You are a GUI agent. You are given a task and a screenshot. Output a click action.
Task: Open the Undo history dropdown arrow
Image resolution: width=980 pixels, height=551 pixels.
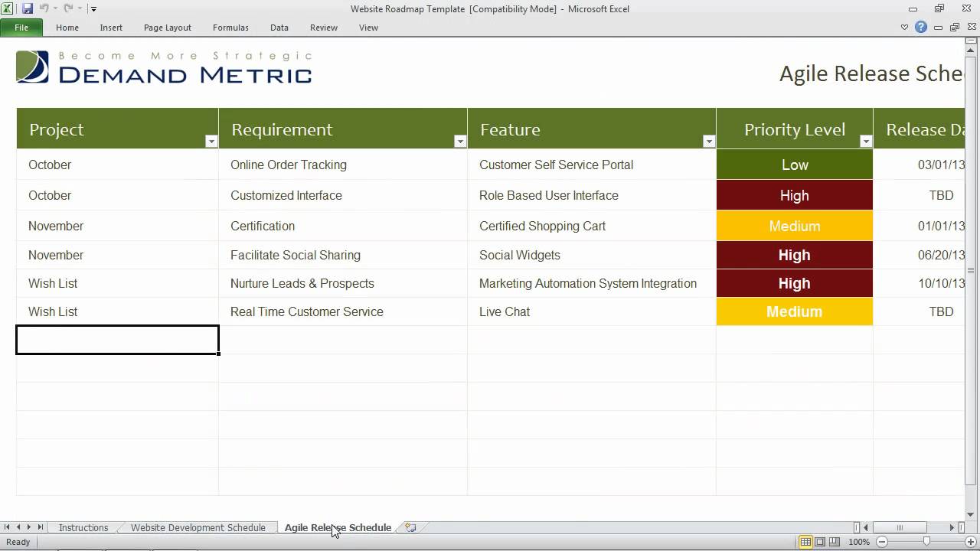click(x=56, y=9)
